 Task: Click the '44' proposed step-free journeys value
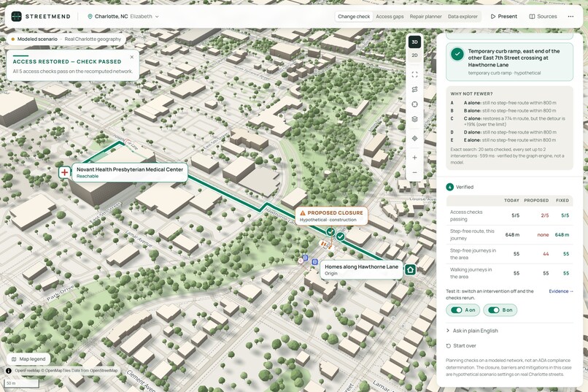pyautogui.click(x=546, y=254)
